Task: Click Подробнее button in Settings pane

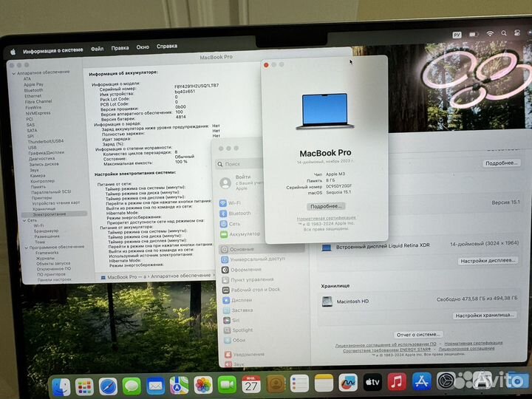Action: [x=502, y=163]
